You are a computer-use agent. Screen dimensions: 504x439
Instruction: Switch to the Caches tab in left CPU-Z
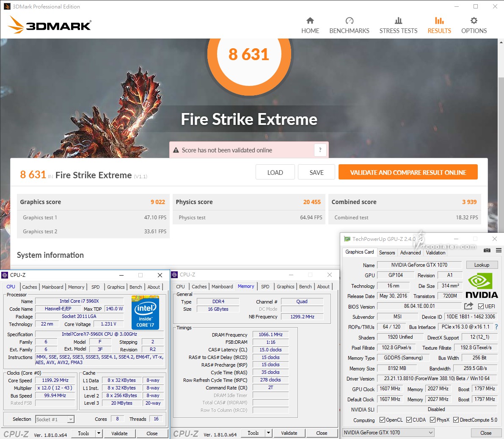[30, 287]
